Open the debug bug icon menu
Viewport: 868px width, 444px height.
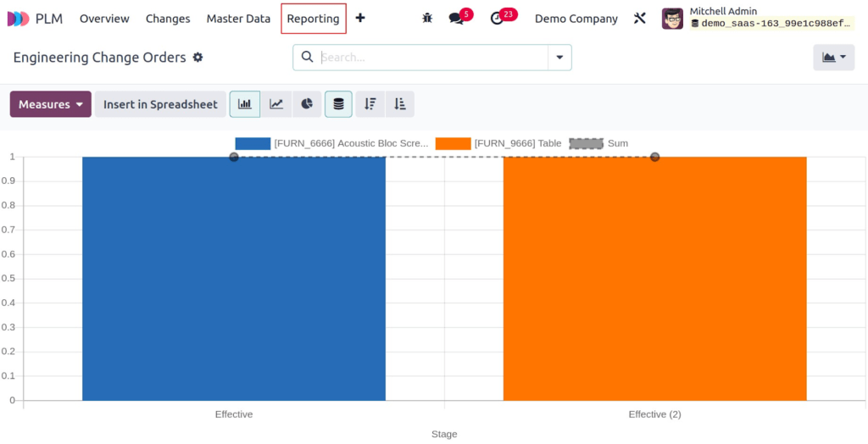427,19
